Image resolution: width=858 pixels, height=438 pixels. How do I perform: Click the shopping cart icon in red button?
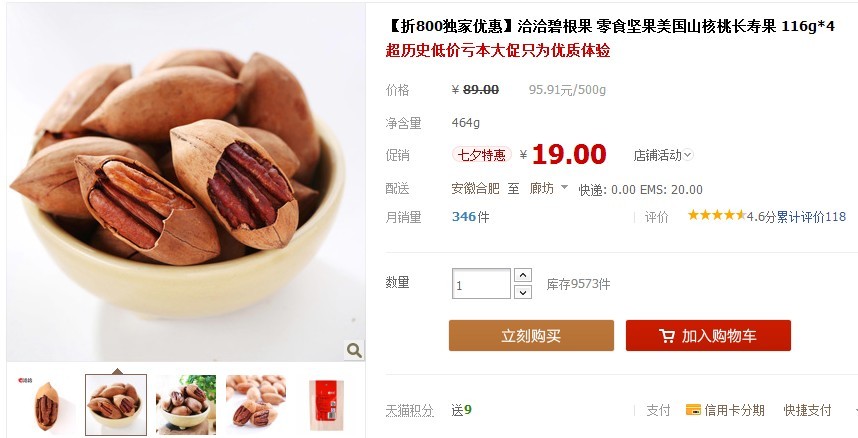pyautogui.click(x=666, y=336)
